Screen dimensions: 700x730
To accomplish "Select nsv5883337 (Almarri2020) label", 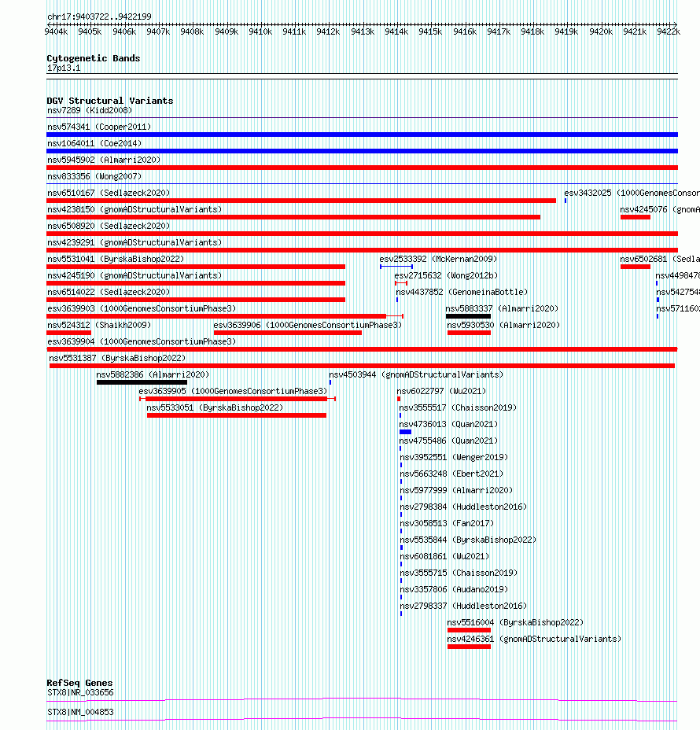I will click(x=502, y=308).
